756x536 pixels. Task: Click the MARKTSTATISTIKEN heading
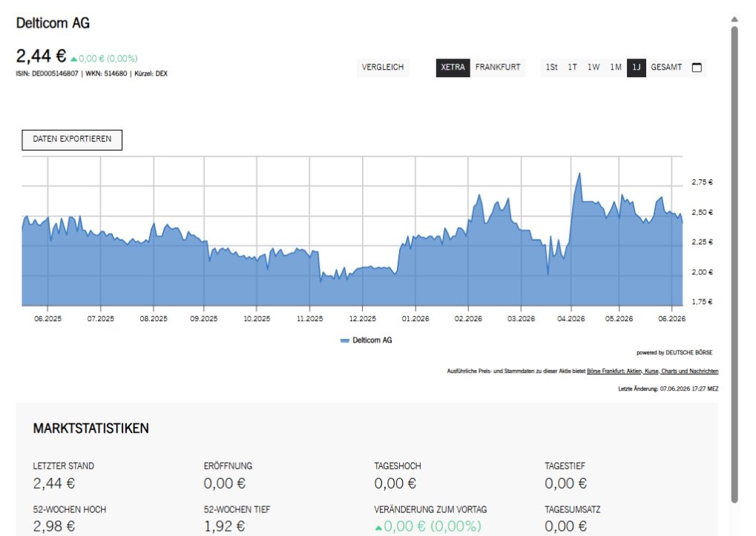pos(91,429)
